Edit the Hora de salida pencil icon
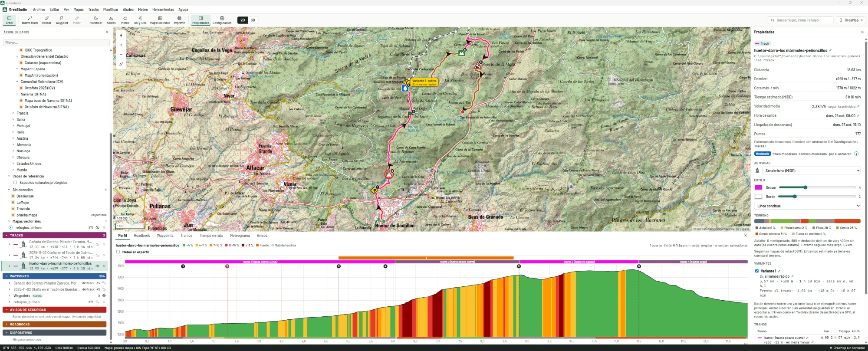 (x=858, y=115)
